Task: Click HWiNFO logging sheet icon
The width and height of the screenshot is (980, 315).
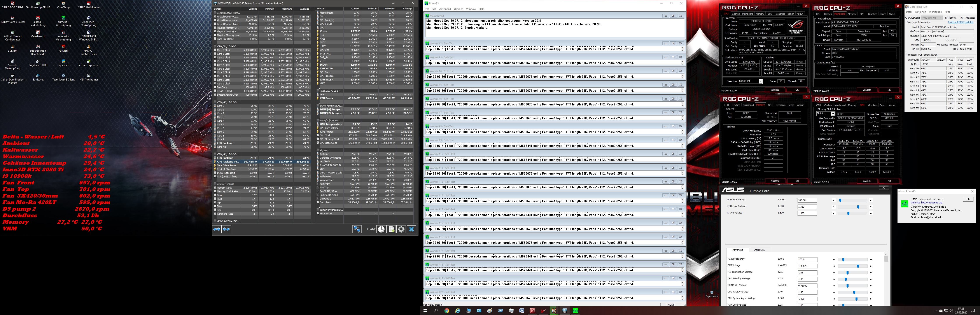Action: click(391, 229)
